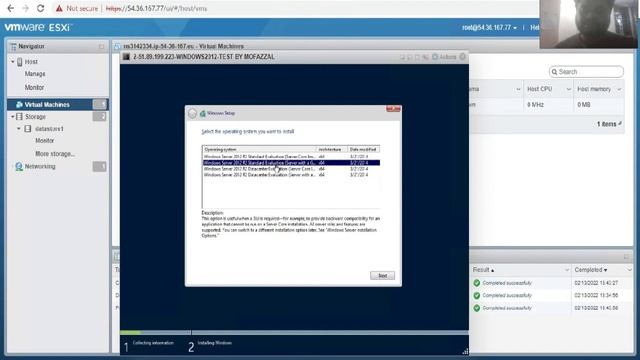
Task: Select Storage in the Navigator
Action: coord(35,117)
